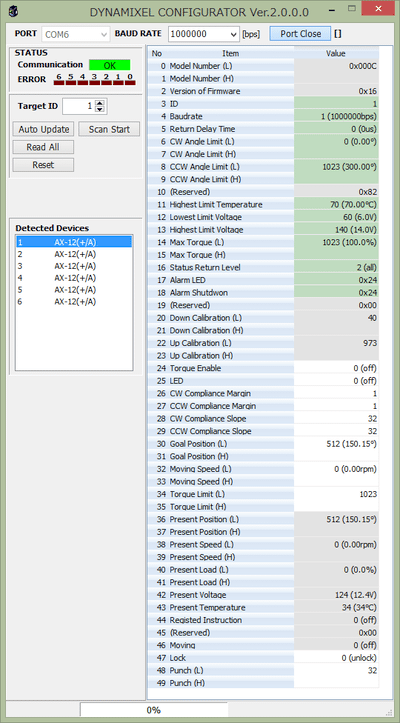Decrease Target ID with the down arrow

tap(100, 109)
